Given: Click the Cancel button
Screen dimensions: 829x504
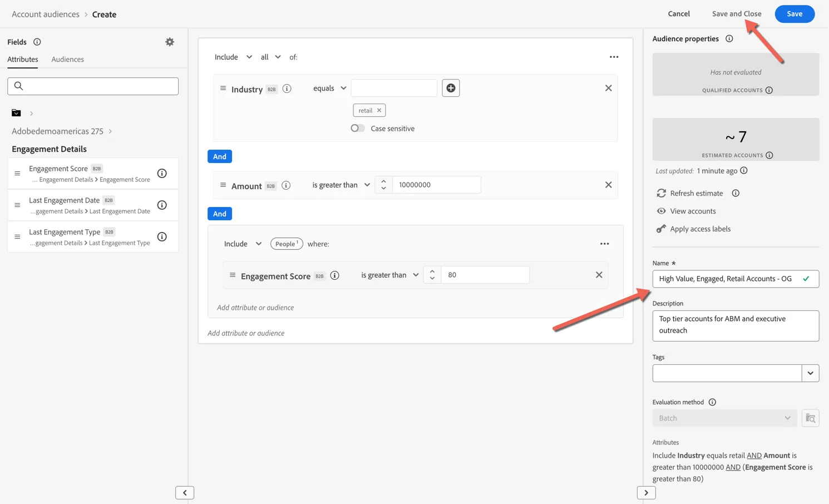Looking at the screenshot, I should pos(679,13).
